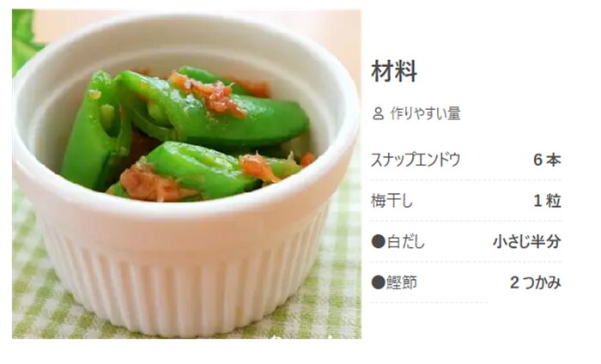The width and height of the screenshot is (601, 364).
Task: Click the 小さじ半分 quantity text
Action: pyautogui.click(x=527, y=242)
